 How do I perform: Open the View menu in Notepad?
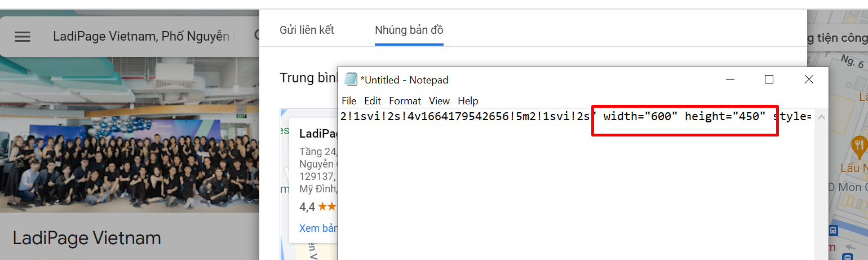pos(439,101)
